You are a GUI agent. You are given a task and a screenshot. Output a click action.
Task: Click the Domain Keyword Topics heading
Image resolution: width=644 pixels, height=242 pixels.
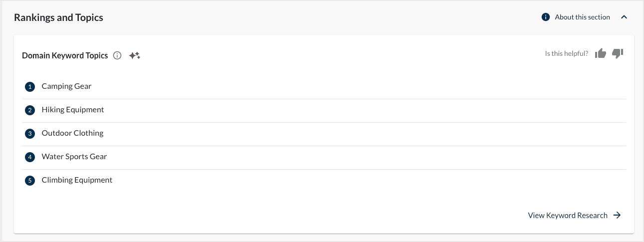[x=65, y=56]
